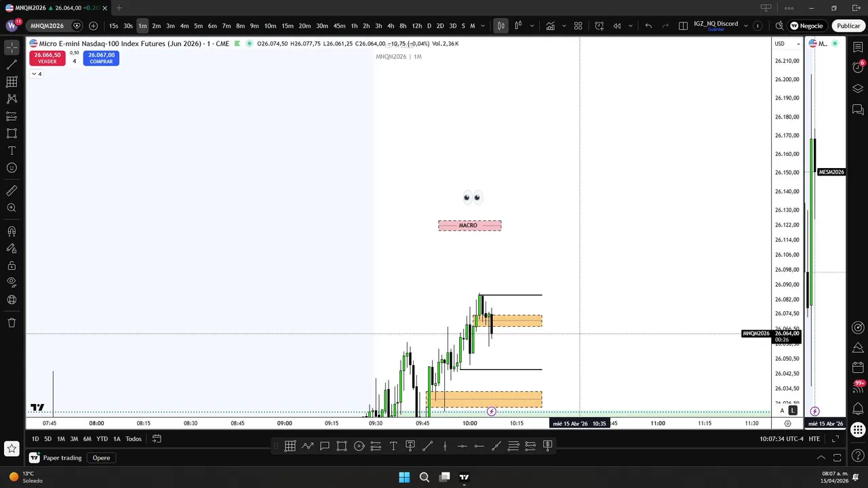The height and width of the screenshot is (488, 868).
Task: Select the crosshair cursor tool
Action: [x=12, y=47]
